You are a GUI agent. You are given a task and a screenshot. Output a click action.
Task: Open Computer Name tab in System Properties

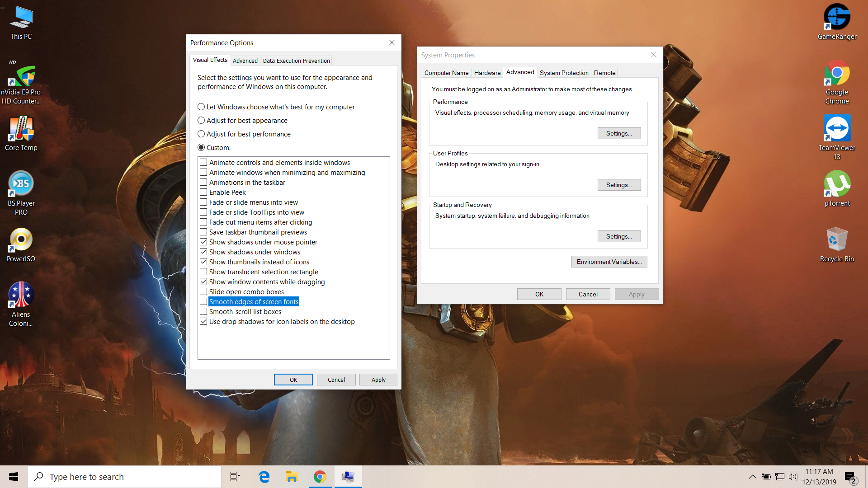446,73
